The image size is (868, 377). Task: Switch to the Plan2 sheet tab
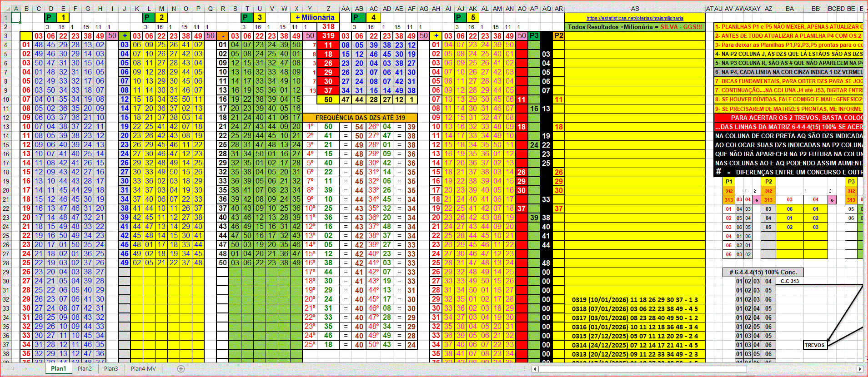[x=85, y=369]
